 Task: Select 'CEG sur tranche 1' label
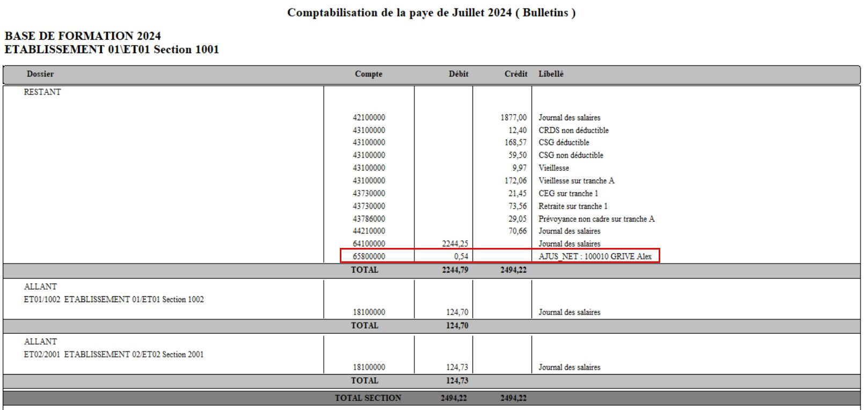point(568,194)
